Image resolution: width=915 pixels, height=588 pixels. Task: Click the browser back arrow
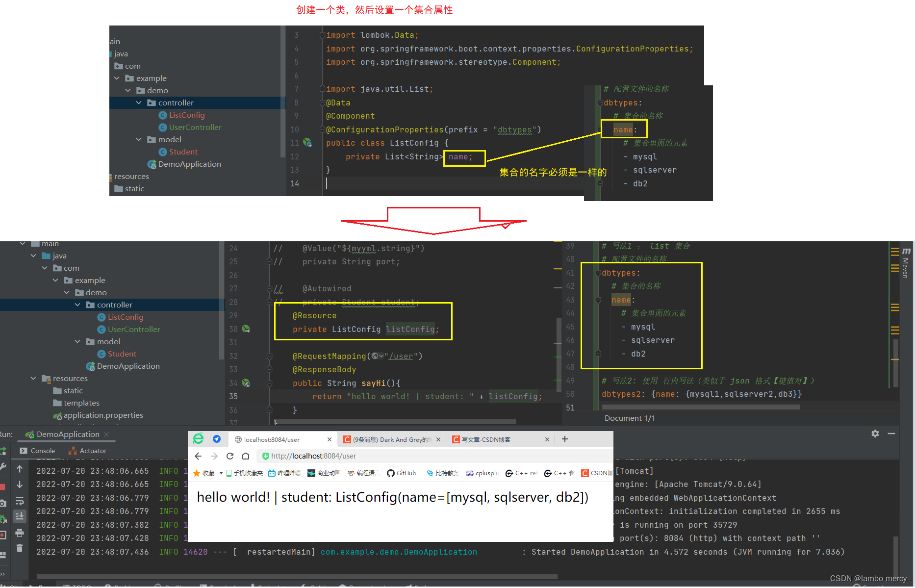198,456
